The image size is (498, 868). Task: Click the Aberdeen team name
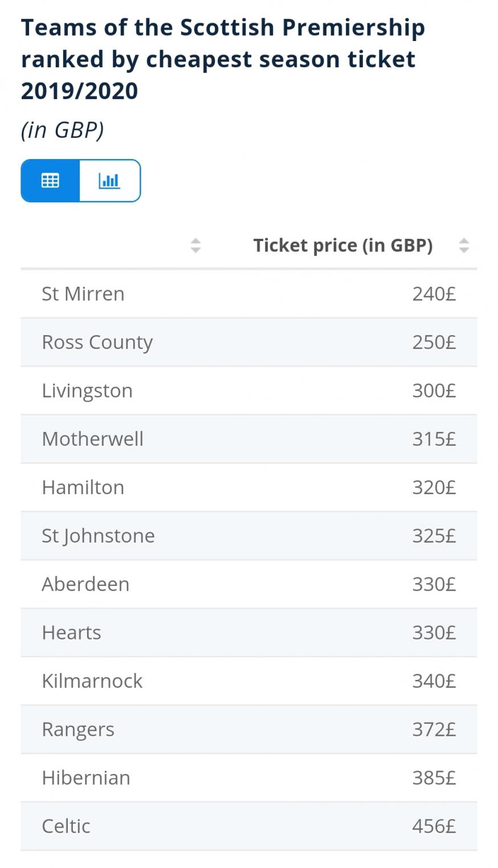(85, 584)
